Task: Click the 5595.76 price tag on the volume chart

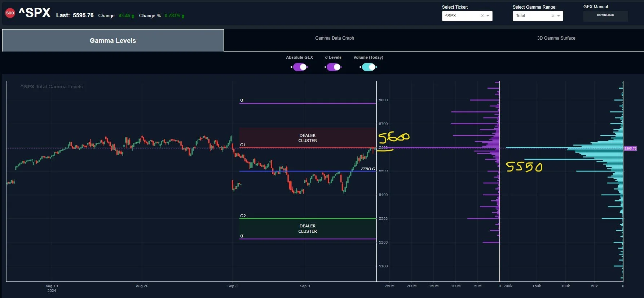Action: pos(630,148)
